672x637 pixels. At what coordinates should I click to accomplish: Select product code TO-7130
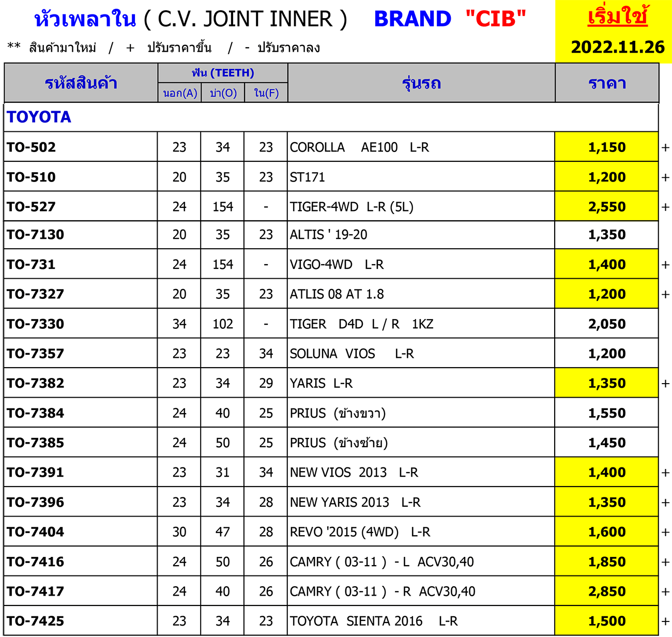click(x=35, y=235)
